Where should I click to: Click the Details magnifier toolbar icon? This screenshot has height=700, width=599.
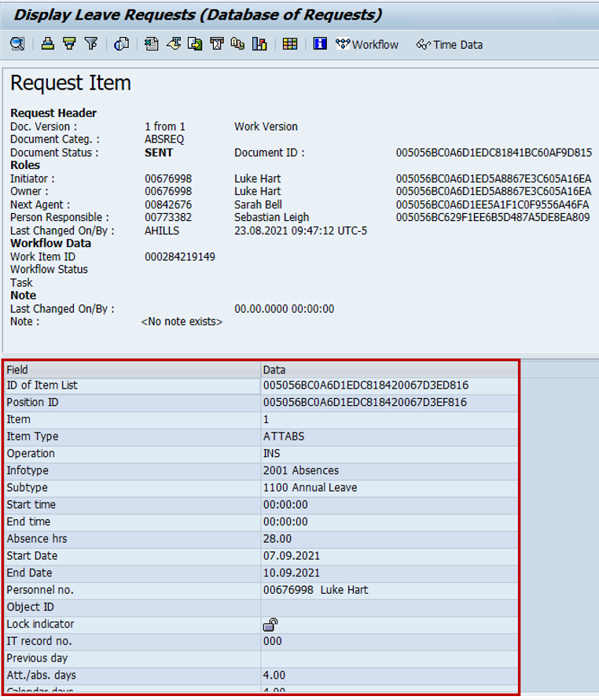pyautogui.click(x=17, y=44)
